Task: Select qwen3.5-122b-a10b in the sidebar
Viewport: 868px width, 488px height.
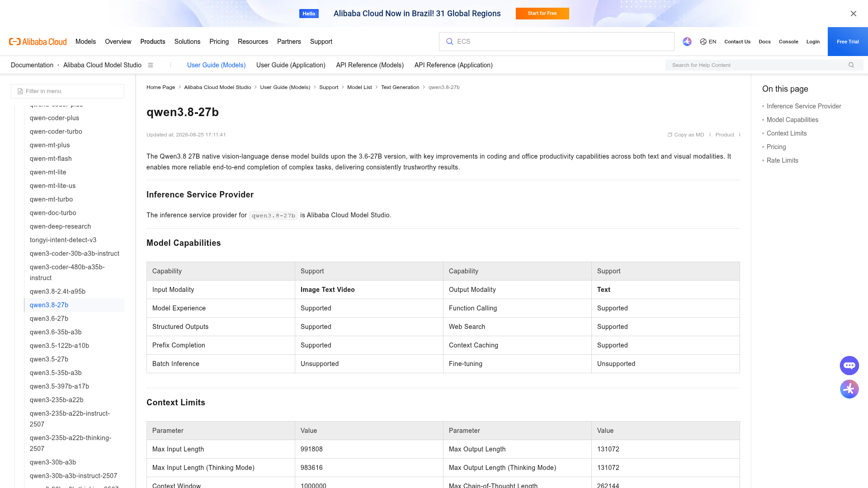Action: [59, 346]
